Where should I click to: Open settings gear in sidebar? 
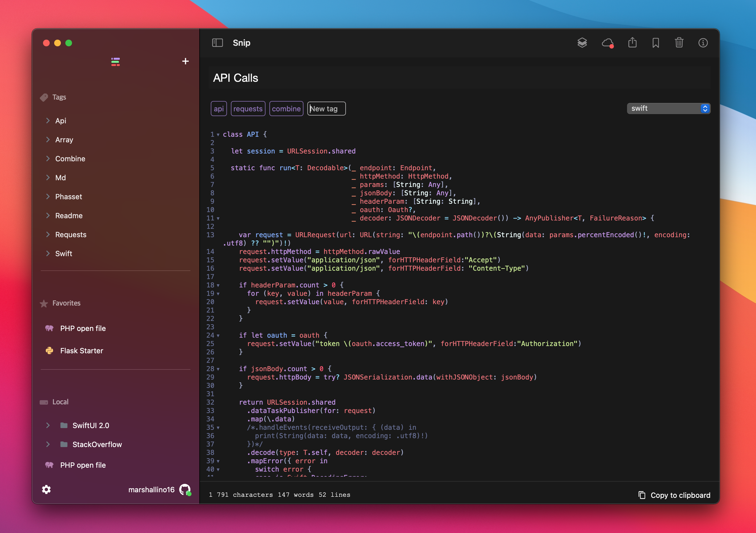click(x=46, y=489)
